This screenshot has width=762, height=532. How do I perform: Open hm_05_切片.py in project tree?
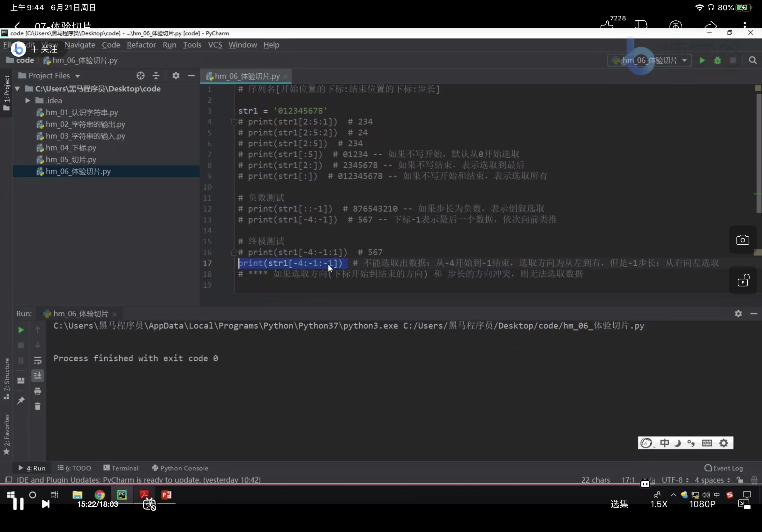pyautogui.click(x=71, y=159)
